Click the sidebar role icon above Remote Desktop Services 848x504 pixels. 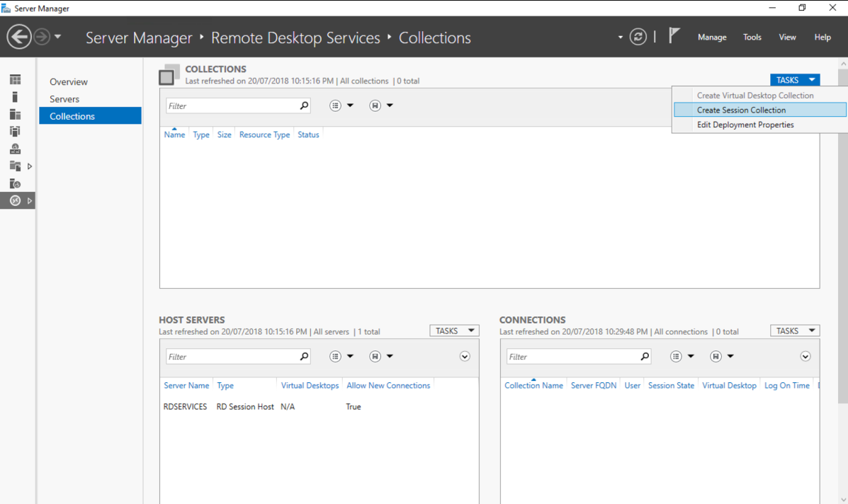(15, 183)
